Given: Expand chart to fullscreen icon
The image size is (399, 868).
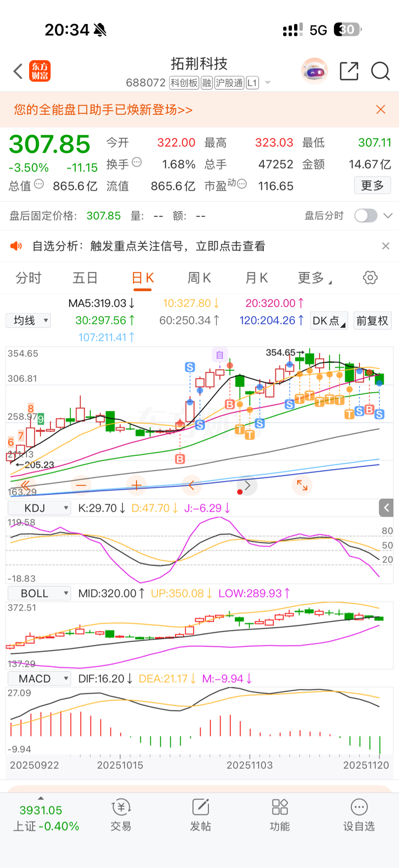Looking at the screenshot, I should 302,485.
